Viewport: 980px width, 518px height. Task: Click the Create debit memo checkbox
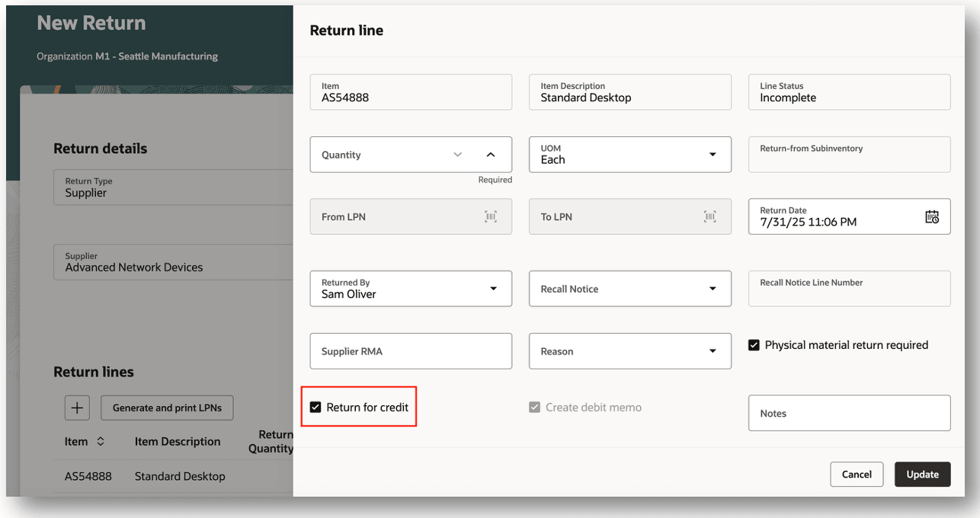click(535, 408)
